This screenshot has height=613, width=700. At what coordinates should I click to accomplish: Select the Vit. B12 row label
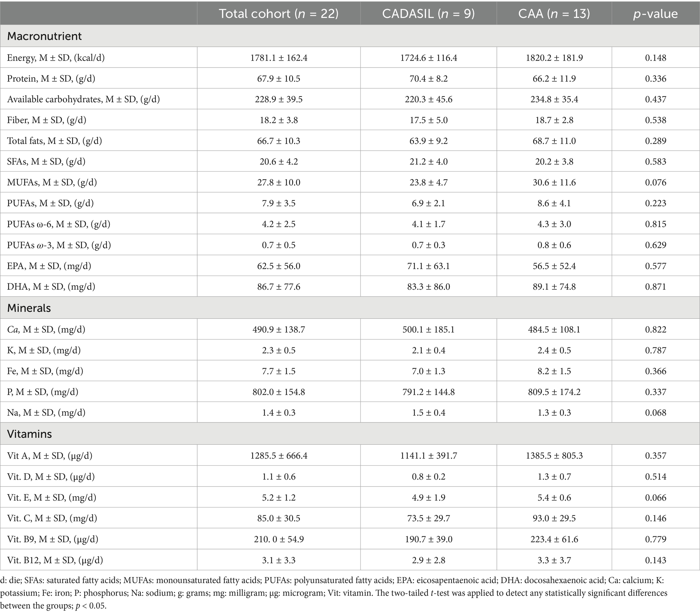click(55, 560)
